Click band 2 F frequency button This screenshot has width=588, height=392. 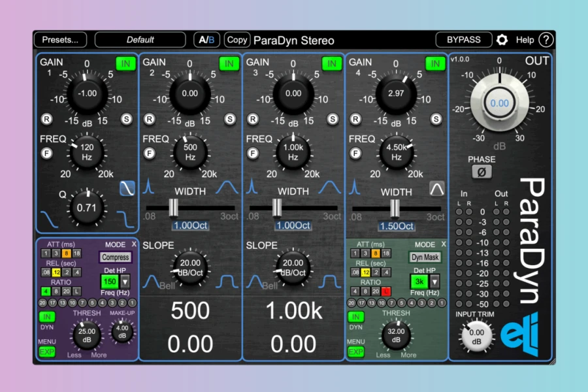[149, 154]
